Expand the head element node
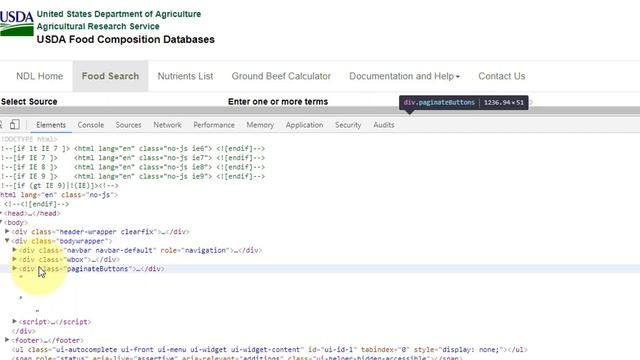The height and width of the screenshot is (360, 640). (x=1, y=213)
